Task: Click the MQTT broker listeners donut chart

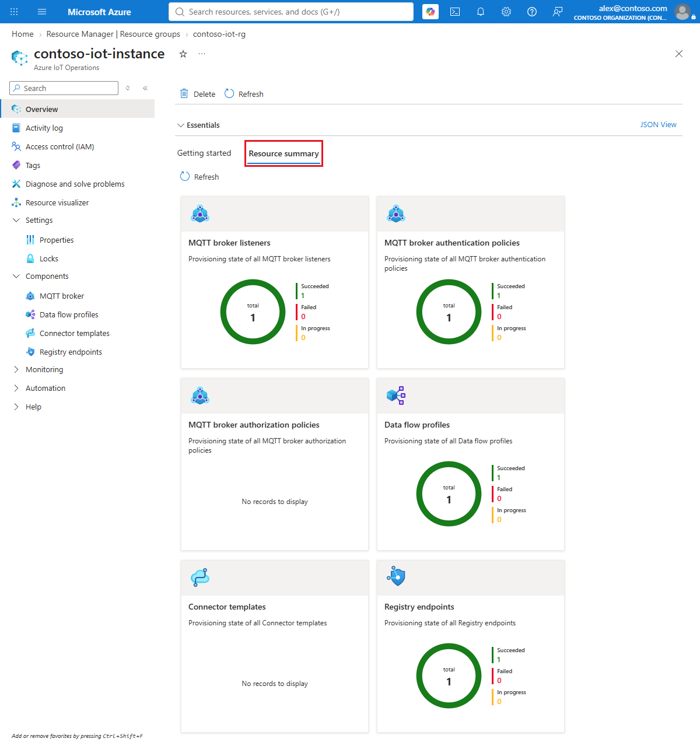Action: (253, 312)
